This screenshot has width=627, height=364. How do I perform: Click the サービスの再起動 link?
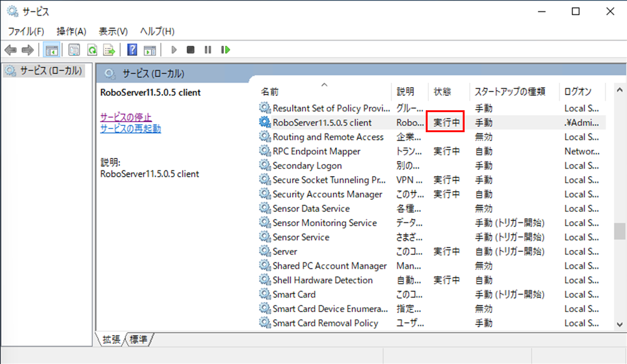pyautogui.click(x=130, y=128)
